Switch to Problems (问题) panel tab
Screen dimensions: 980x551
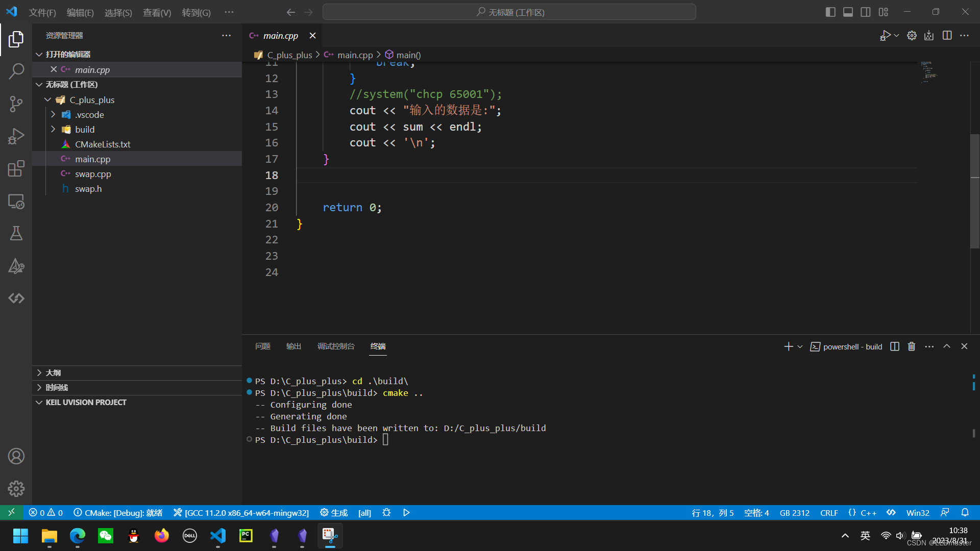(263, 346)
